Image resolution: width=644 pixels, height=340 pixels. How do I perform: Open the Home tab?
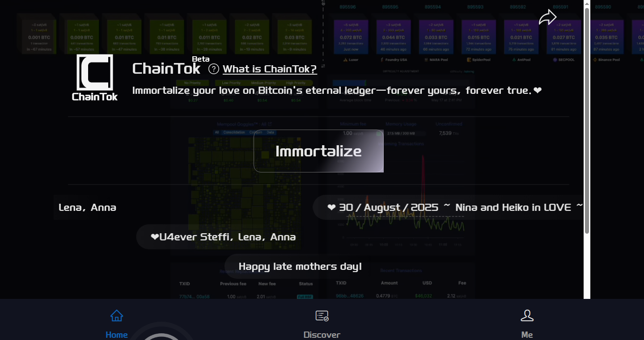click(x=117, y=324)
